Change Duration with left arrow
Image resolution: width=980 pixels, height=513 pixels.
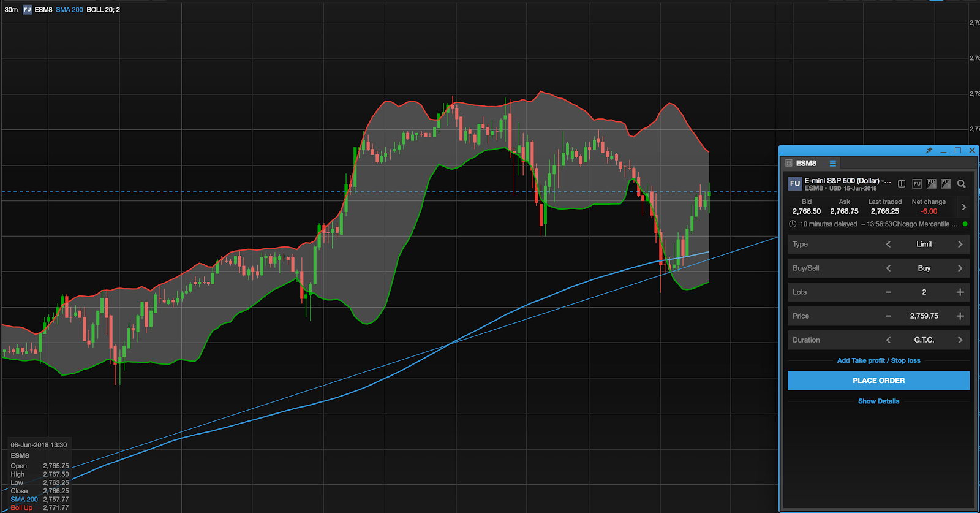[x=889, y=340]
